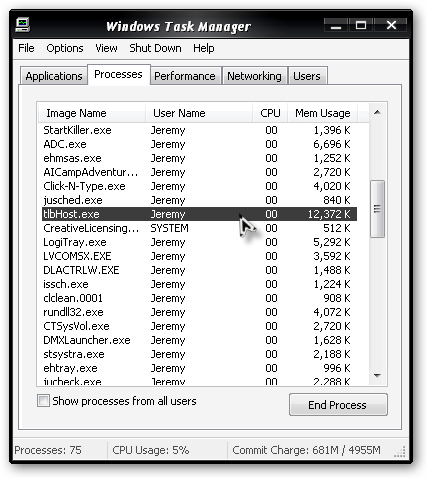
Task: Open the Help menu
Action: click(x=203, y=48)
